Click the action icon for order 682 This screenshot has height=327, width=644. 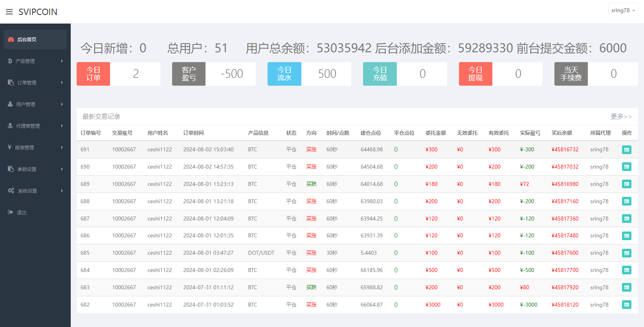pos(626,305)
